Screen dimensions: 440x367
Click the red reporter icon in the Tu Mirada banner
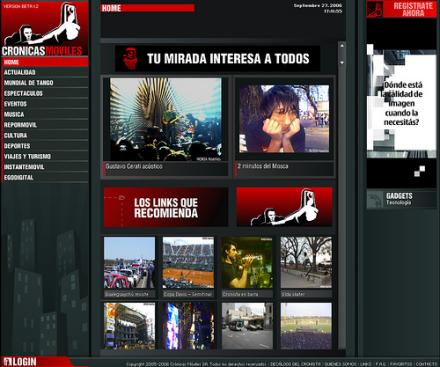(130, 58)
